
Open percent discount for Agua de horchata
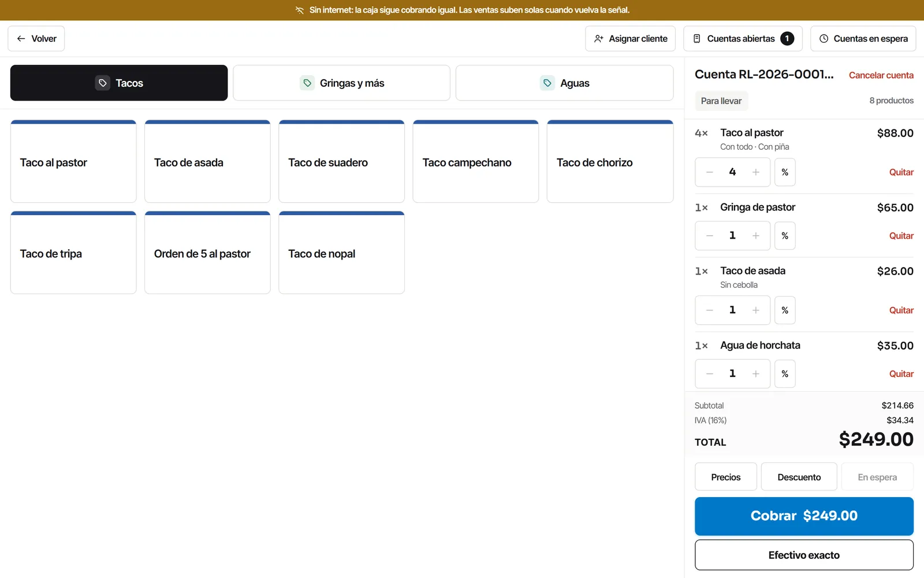pos(785,374)
